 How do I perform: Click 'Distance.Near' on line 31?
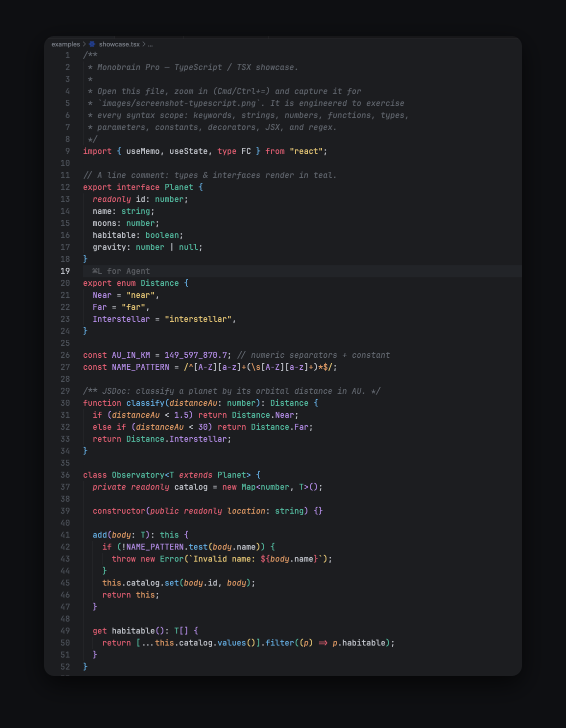[263, 415]
